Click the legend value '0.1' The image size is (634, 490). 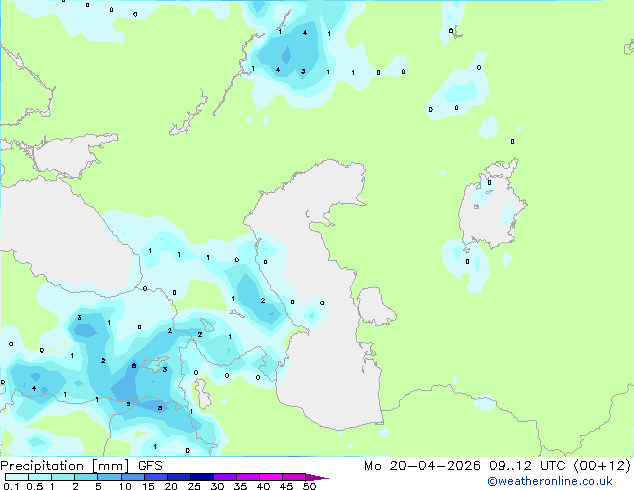(x=11, y=486)
